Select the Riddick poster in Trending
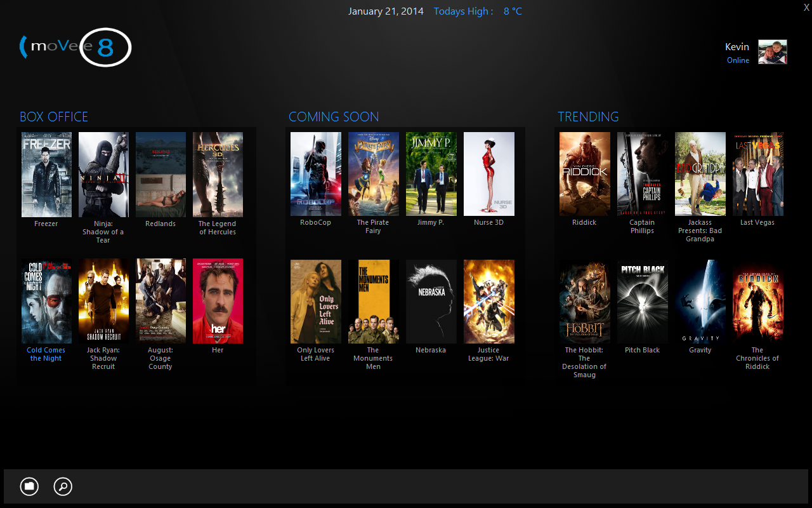 [585, 174]
